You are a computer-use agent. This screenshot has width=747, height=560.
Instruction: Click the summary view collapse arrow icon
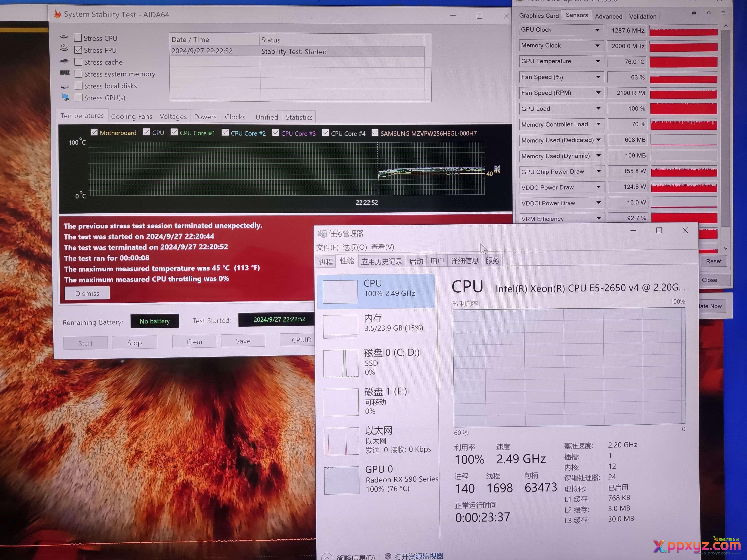(x=326, y=557)
